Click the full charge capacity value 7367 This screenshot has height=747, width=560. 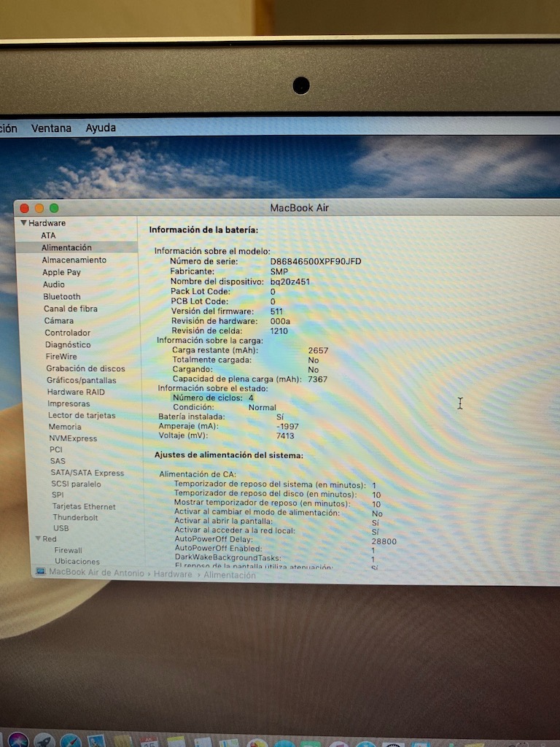[318, 379]
